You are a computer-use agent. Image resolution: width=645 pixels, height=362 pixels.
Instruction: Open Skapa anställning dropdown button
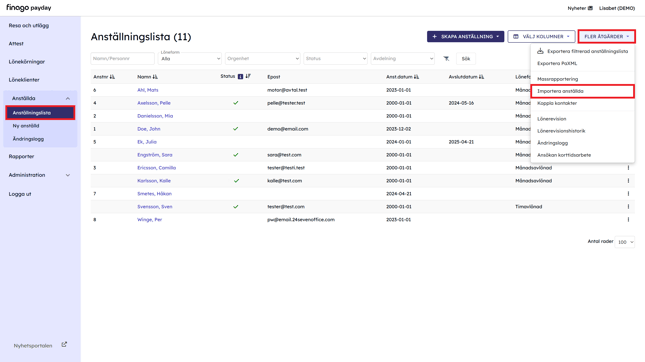tap(465, 37)
